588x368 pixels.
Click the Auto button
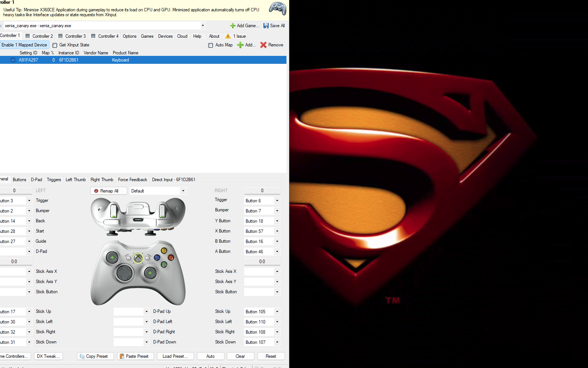pyautogui.click(x=211, y=356)
